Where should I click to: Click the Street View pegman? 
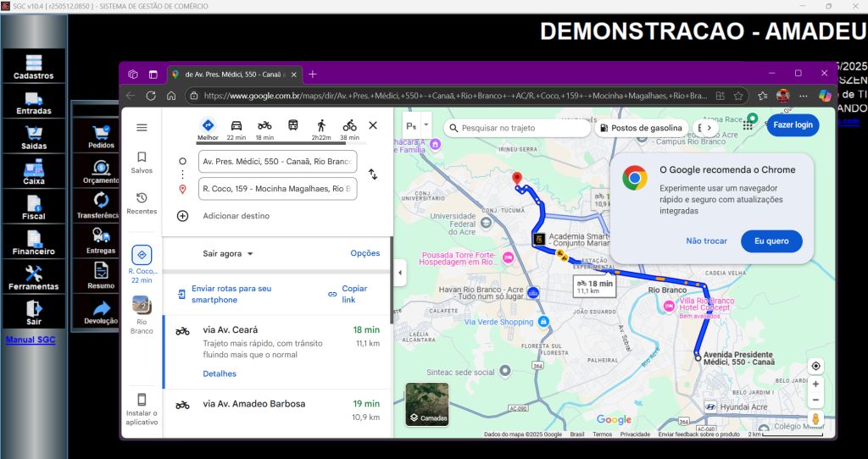point(815,418)
